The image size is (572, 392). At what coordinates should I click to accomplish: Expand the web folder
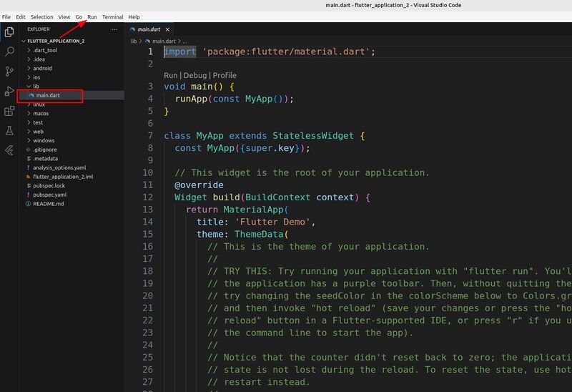pyautogui.click(x=38, y=132)
